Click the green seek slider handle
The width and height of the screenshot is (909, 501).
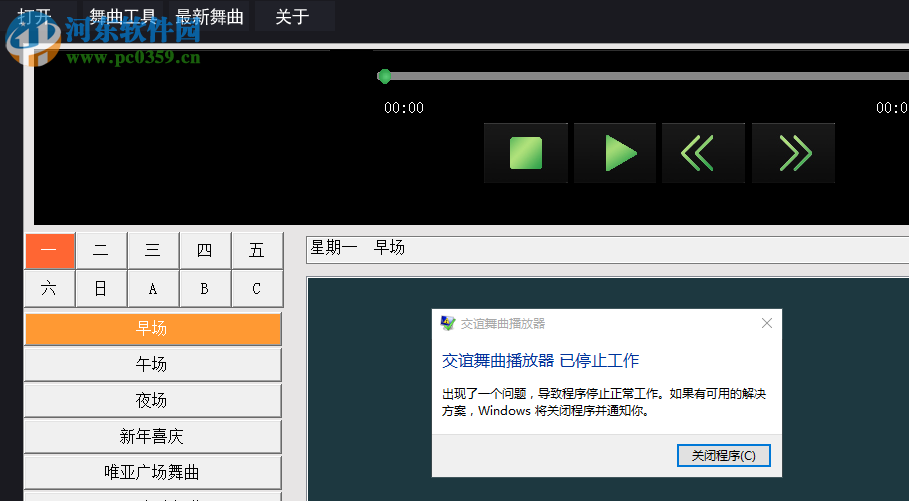pyautogui.click(x=384, y=76)
